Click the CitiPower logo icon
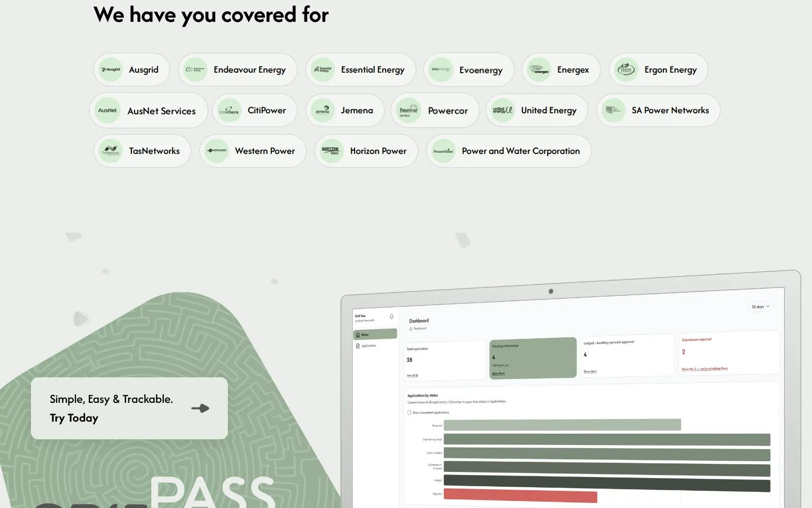 (229, 110)
